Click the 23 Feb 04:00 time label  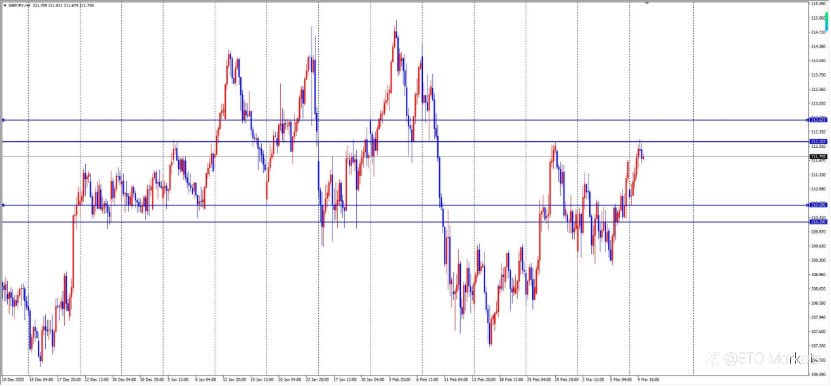pyautogui.click(x=539, y=380)
